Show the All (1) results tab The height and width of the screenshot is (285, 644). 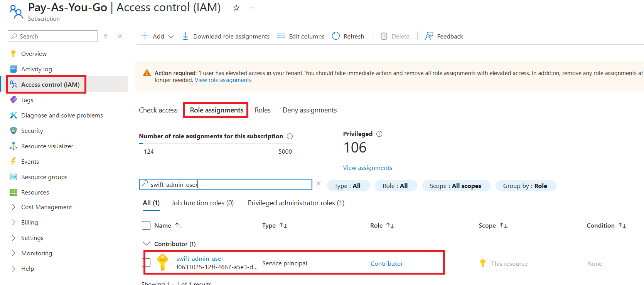pyautogui.click(x=151, y=203)
